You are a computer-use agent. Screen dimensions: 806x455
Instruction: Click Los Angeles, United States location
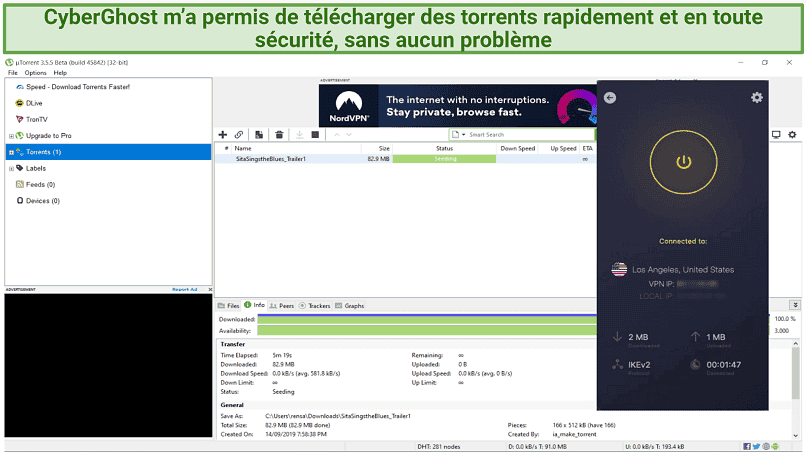pyautogui.click(x=683, y=269)
